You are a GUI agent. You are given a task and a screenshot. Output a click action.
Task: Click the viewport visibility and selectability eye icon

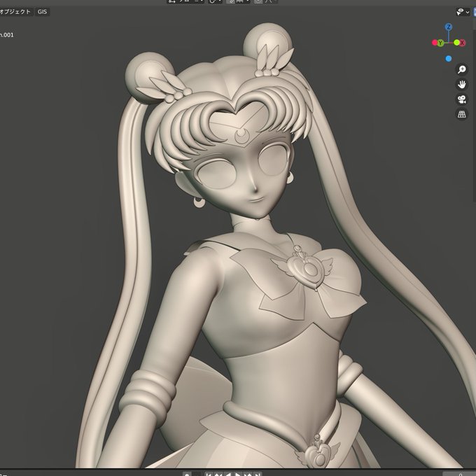coord(461,11)
